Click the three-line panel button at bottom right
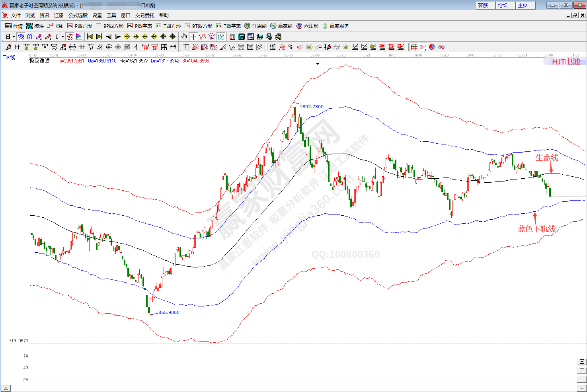Screen dimensions: 587x392 (582, 362)
